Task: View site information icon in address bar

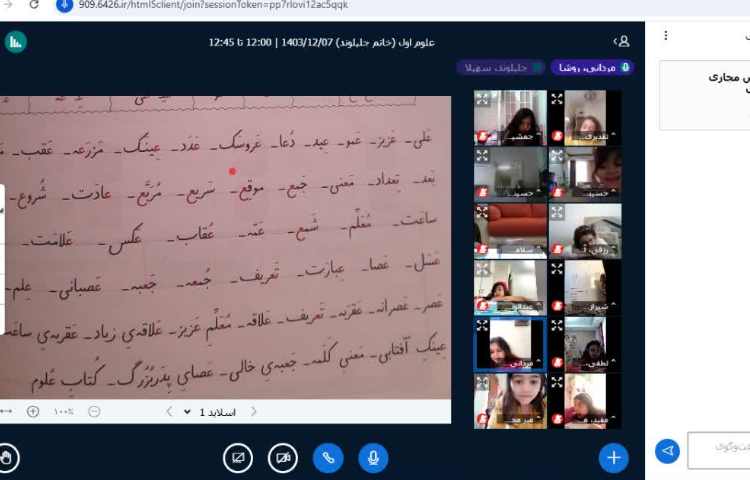Action: coord(65,5)
